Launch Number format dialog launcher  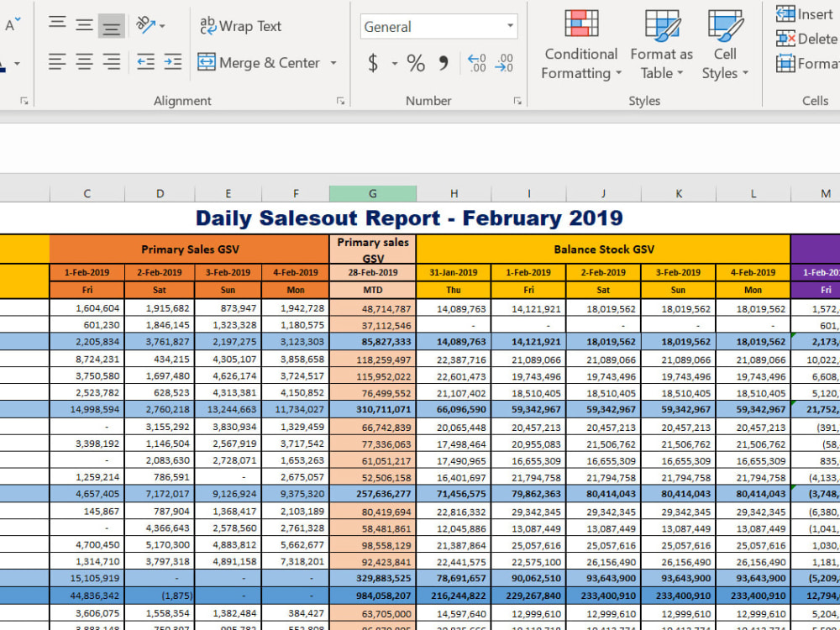[517, 101]
